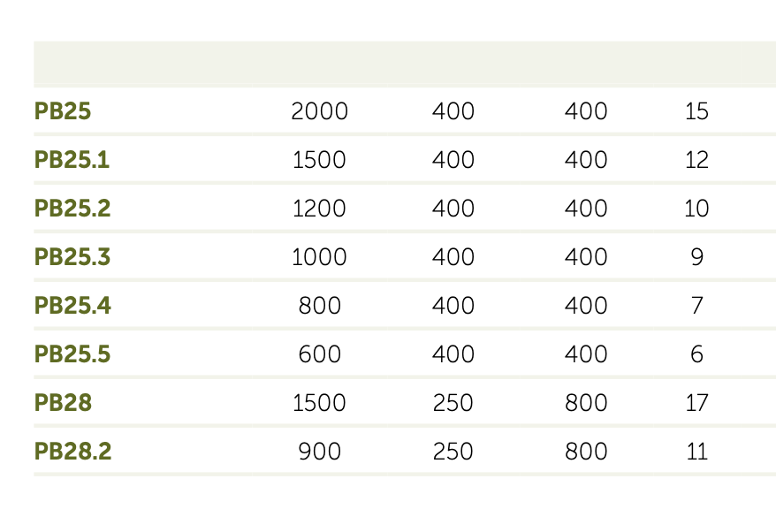
Task: Click the 250 value in PB28 row
Action: click(453, 403)
